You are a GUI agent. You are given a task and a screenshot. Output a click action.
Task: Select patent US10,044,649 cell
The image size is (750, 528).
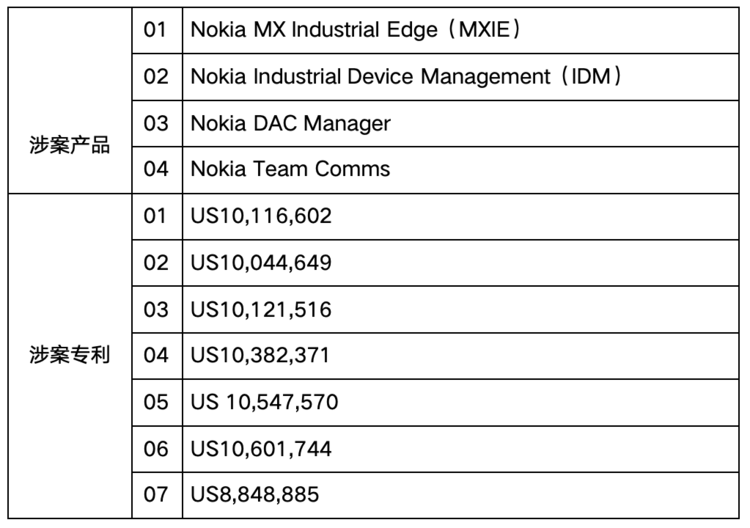(x=261, y=263)
